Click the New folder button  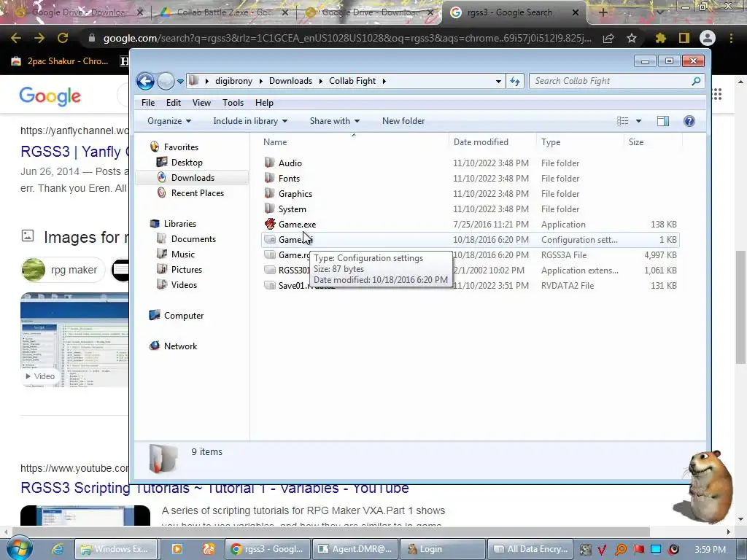point(403,121)
